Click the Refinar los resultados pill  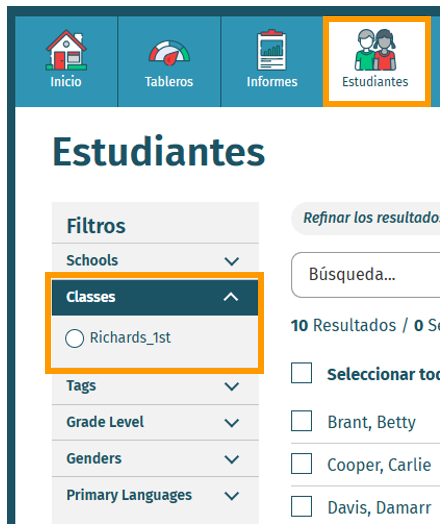366,218
